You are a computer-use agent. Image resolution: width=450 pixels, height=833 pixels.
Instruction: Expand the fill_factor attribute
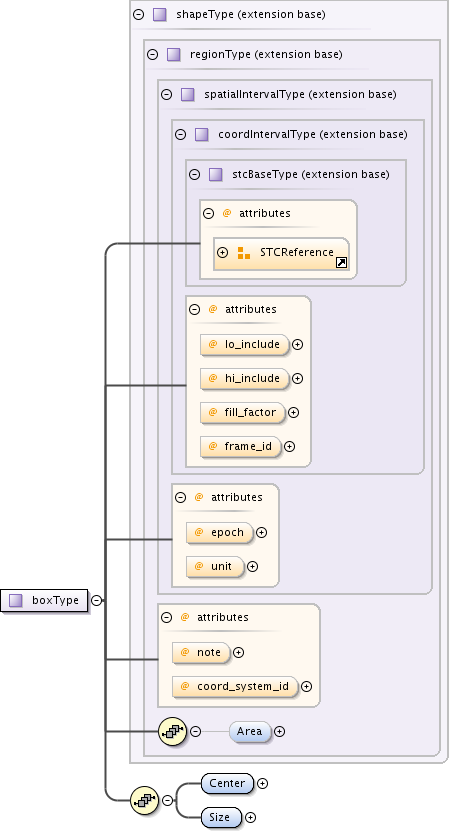pos(293,412)
